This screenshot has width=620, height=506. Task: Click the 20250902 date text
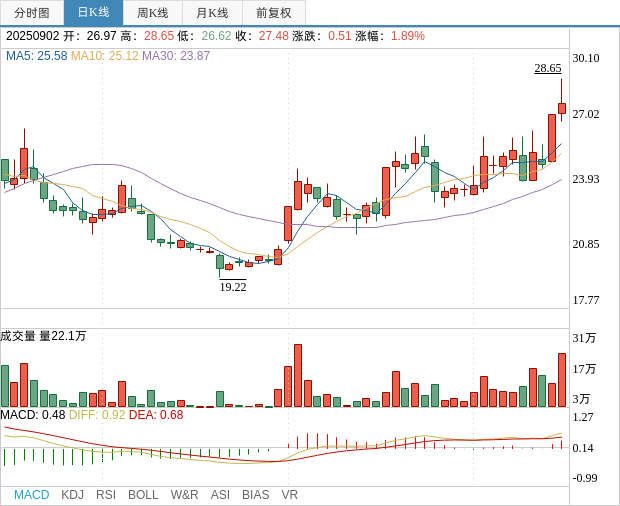(32, 36)
